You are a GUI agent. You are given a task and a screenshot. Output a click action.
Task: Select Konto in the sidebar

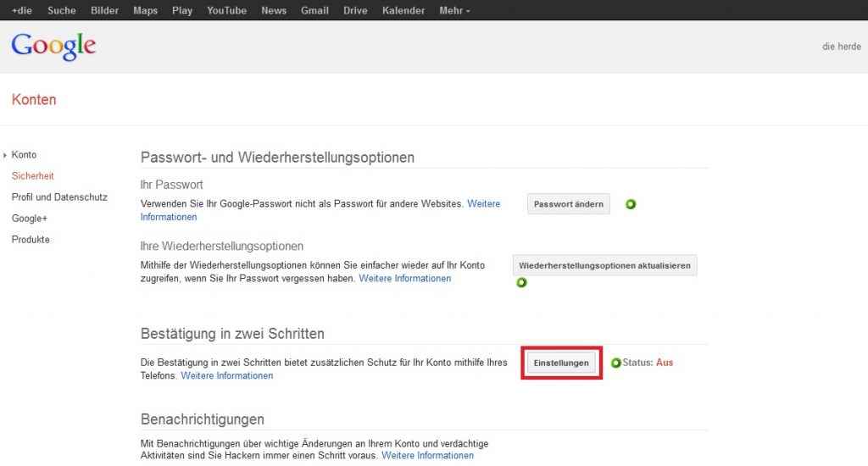[x=24, y=155]
